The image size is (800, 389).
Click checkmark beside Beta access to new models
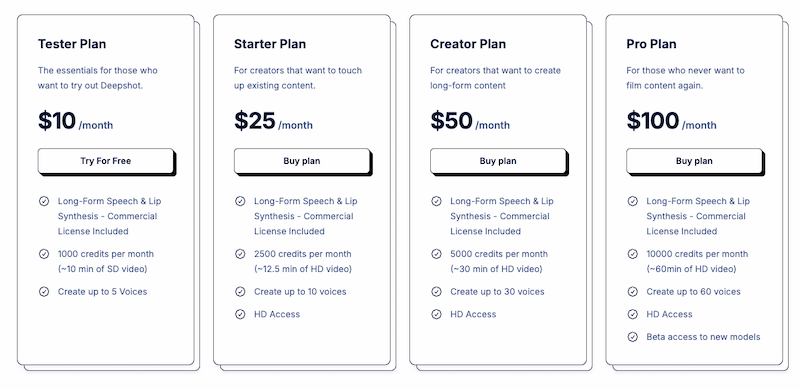633,337
